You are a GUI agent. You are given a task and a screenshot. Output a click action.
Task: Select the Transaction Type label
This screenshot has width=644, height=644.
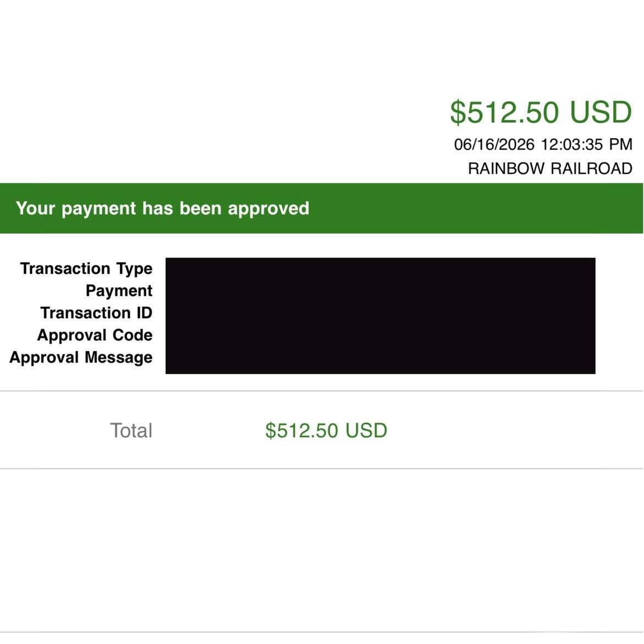86,269
